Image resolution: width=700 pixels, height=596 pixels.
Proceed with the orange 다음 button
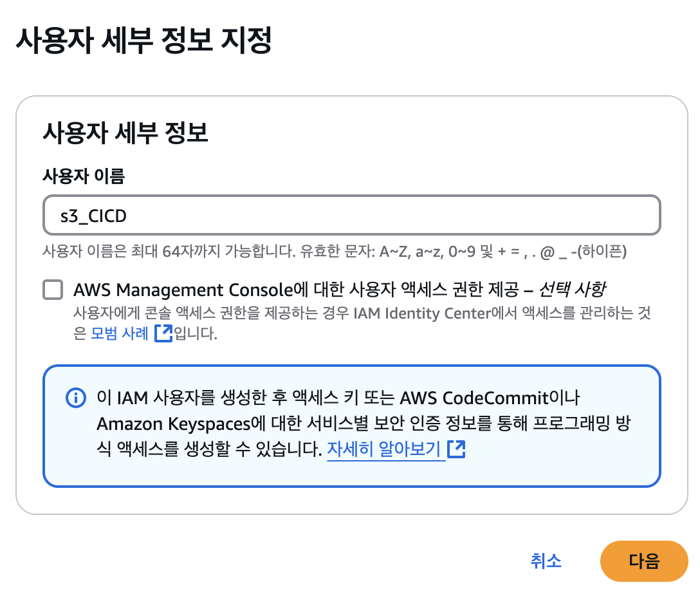click(x=644, y=561)
